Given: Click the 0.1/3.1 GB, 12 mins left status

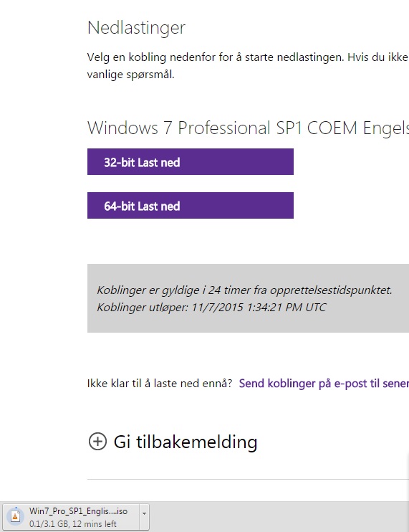Looking at the screenshot, I should tap(73, 524).
